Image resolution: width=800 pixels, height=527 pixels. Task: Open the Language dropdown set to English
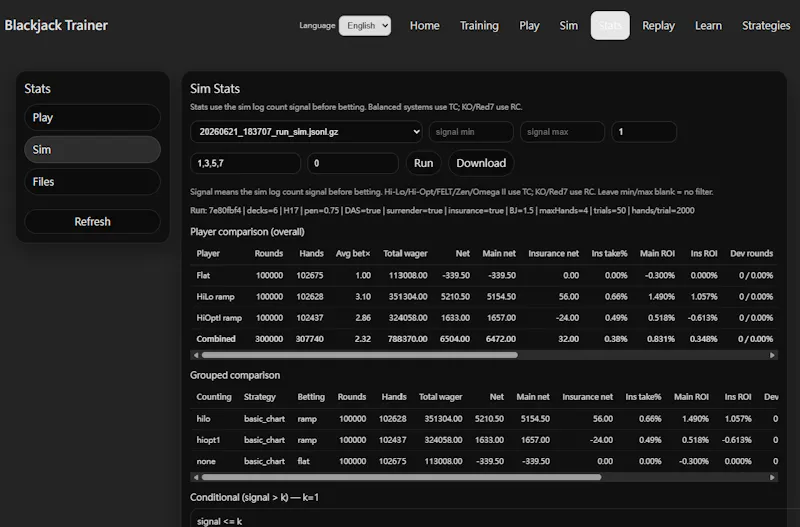tap(365, 26)
